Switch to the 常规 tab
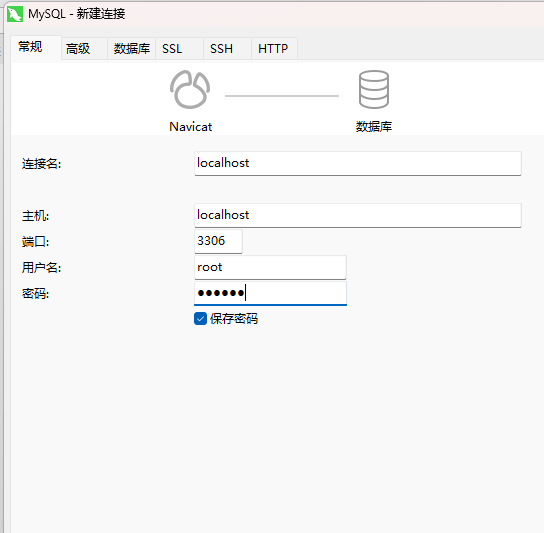Screen dimensions: 544x533 point(36,48)
